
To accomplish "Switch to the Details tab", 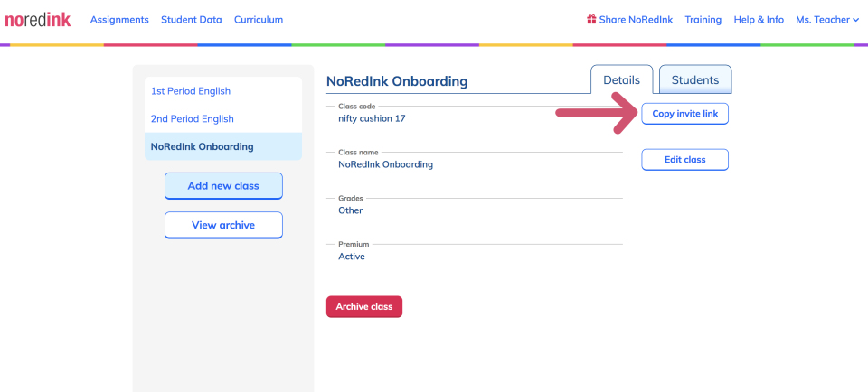I will click(621, 80).
